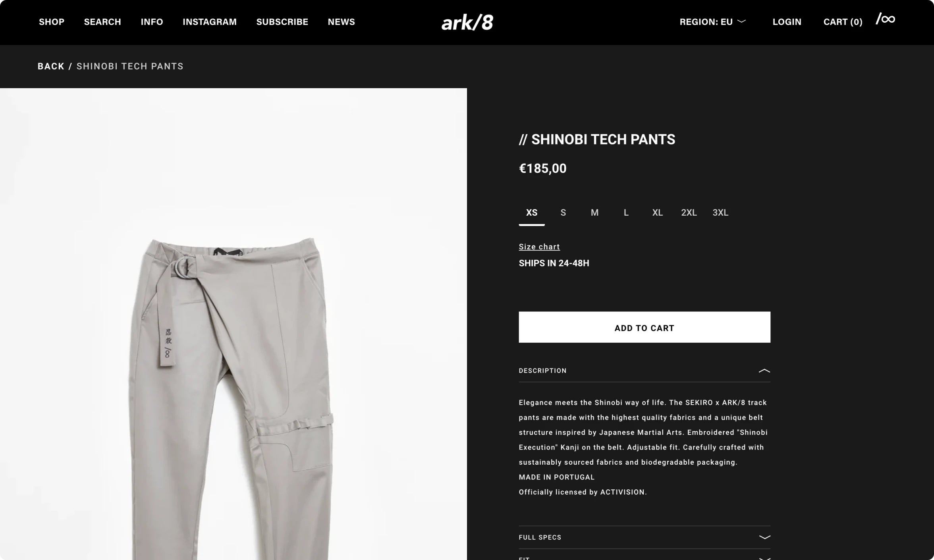This screenshot has height=560, width=934.
Task: Click the Login link
Action: click(x=787, y=22)
